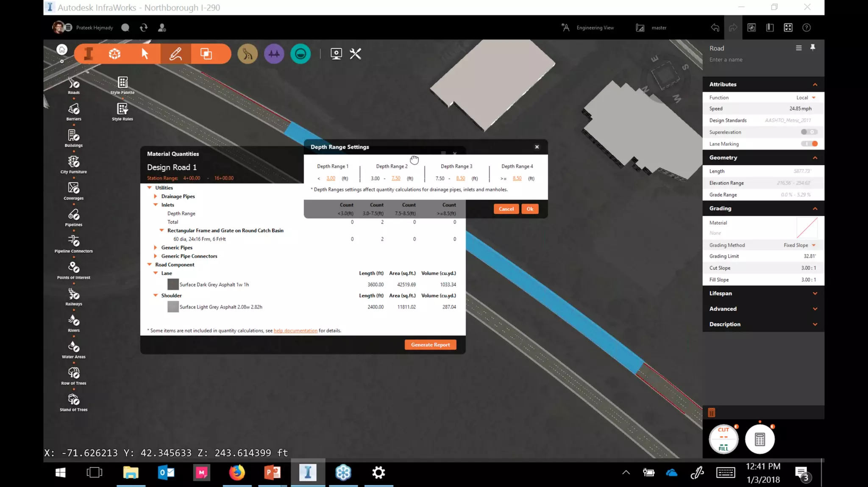The width and height of the screenshot is (868, 487).
Task: Collapse the Grading section
Action: tap(815, 208)
